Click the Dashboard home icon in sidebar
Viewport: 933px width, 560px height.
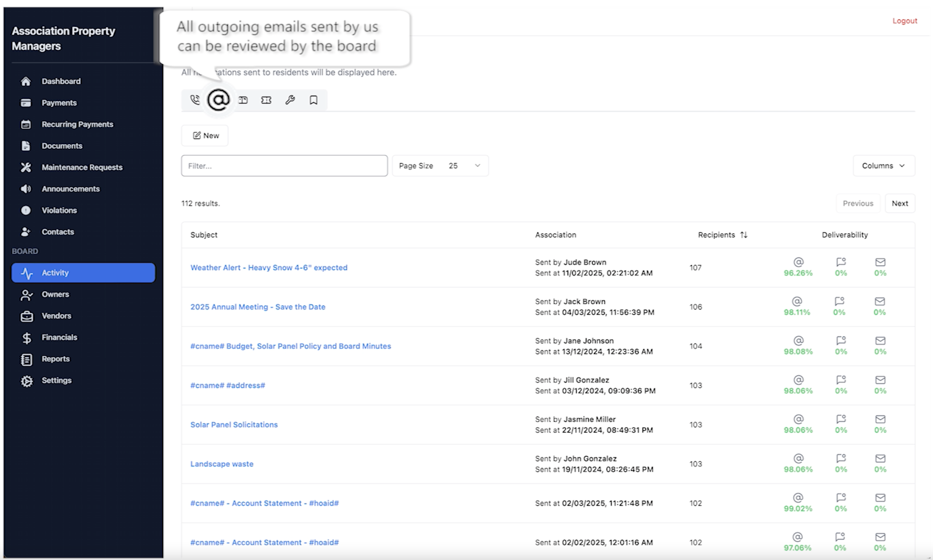pyautogui.click(x=26, y=81)
